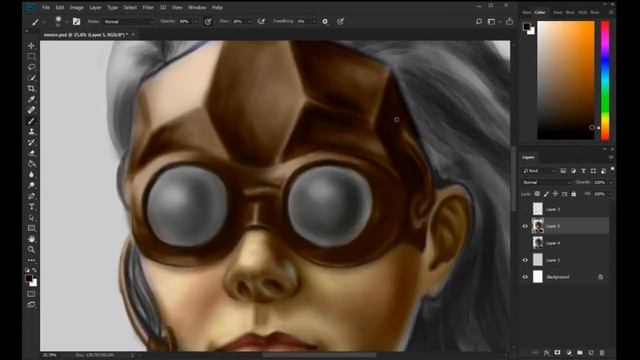Hide Layer 5 with its eye icon
Screen dimensions: 640x360
coord(525,226)
